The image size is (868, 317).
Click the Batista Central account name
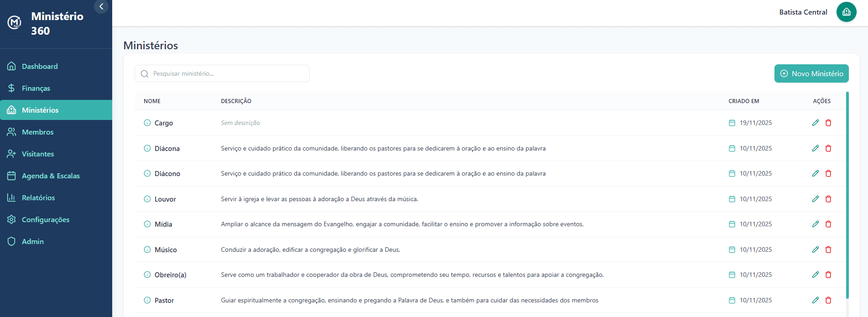pyautogui.click(x=803, y=12)
